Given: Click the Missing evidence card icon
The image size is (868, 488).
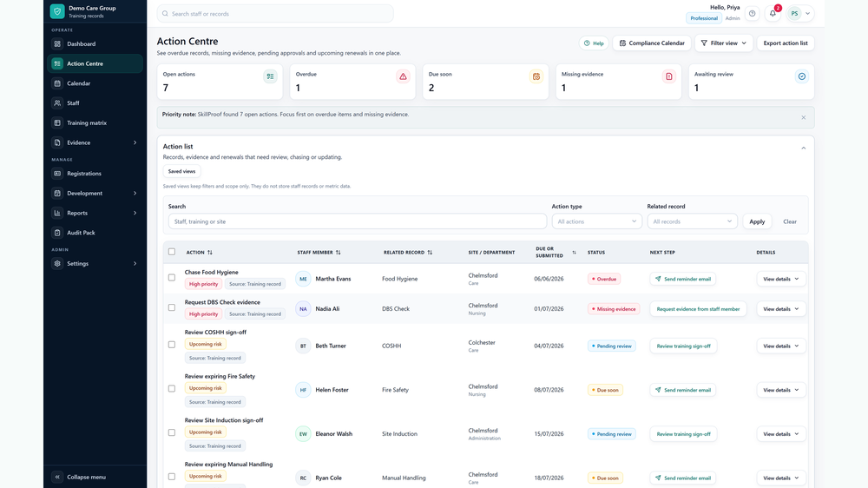Looking at the screenshot, I should pyautogui.click(x=668, y=76).
